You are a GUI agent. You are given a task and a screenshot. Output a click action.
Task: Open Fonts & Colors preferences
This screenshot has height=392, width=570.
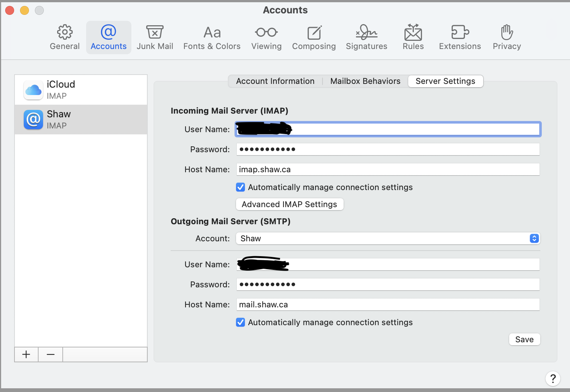(x=212, y=37)
